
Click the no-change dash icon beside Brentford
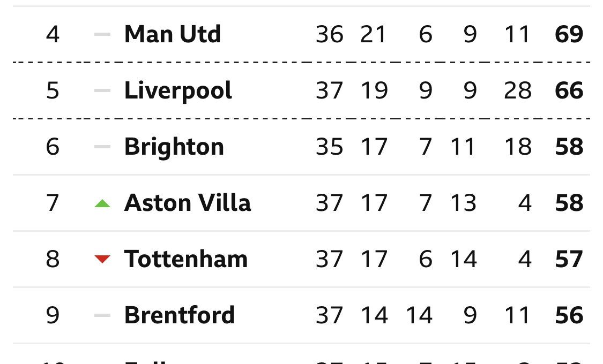pos(102,315)
